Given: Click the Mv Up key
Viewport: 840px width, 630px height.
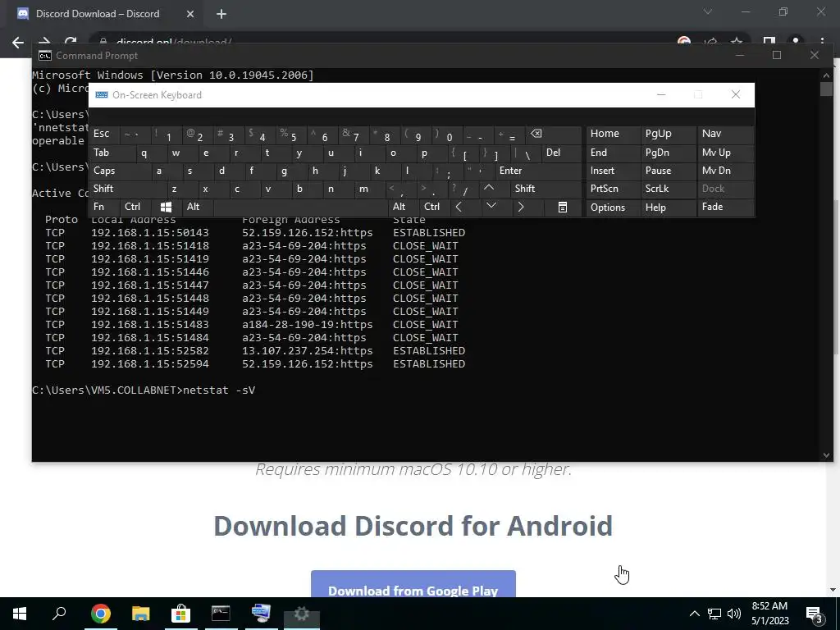Looking at the screenshot, I should (725, 153).
